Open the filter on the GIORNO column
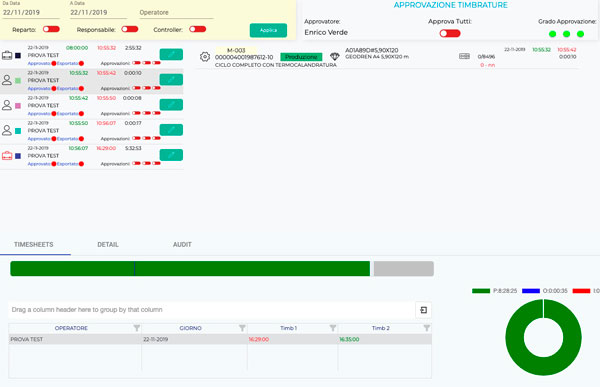Viewport: 600px width, 387px height. tap(242, 328)
